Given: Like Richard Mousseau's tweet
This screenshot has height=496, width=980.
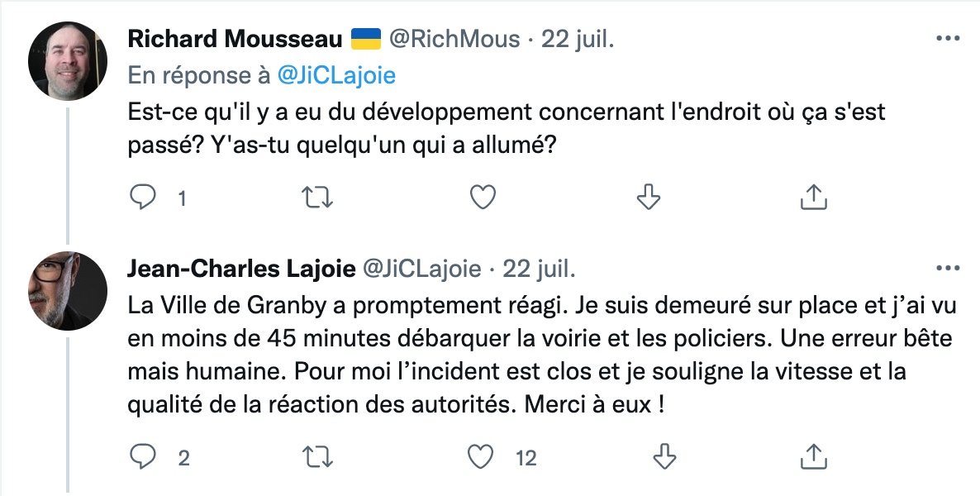Looking at the screenshot, I should coord(483,198).
